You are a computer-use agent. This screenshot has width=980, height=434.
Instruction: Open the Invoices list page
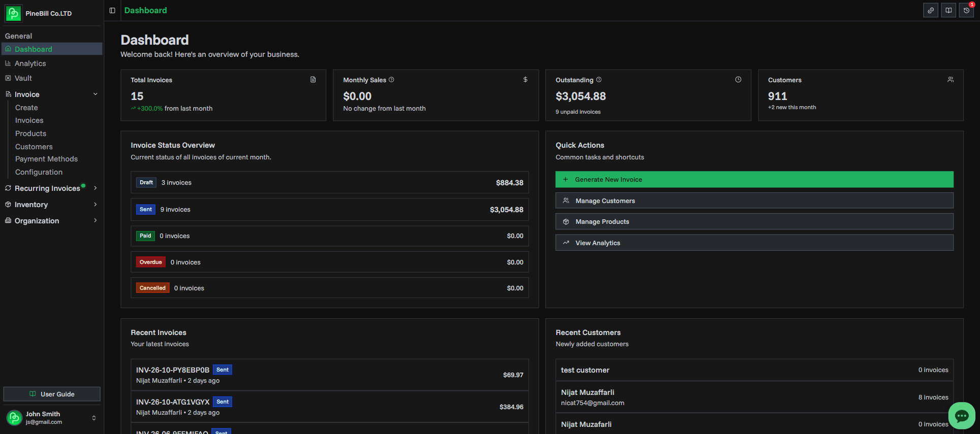click(x=29, y=120)
